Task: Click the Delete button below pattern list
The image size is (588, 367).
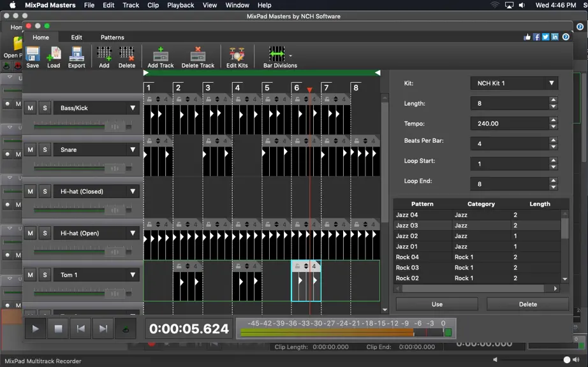Action: [x=527, y=304]
